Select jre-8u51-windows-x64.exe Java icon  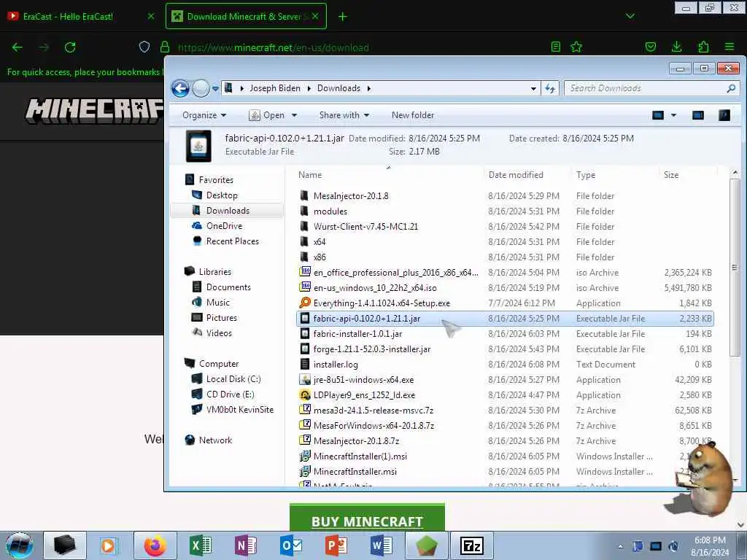(x=305, y=379)
